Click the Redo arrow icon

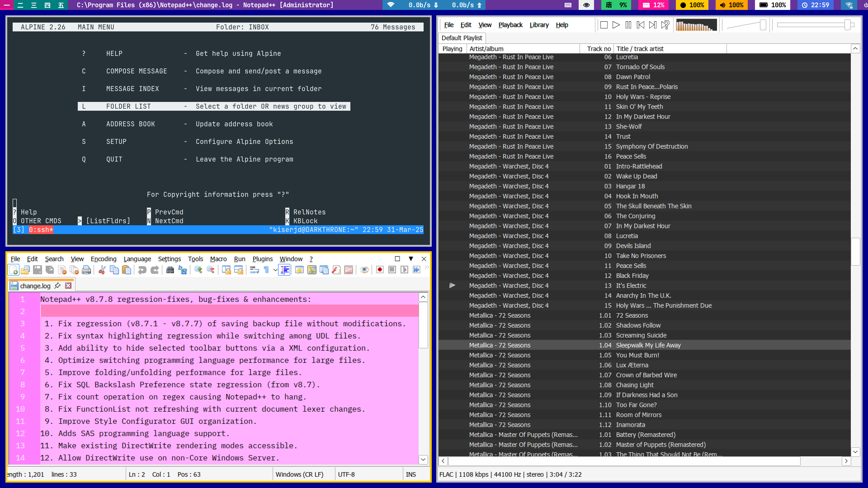click(154, 270)
